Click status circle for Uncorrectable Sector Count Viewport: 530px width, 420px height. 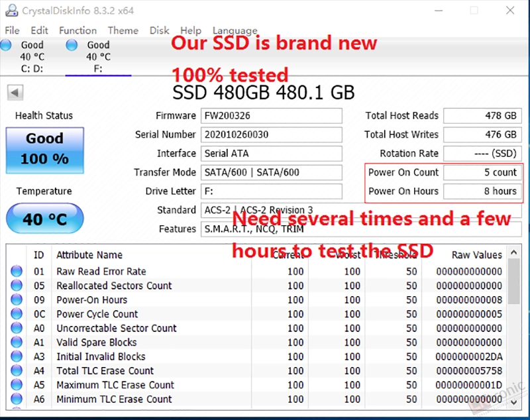point(17,328)
